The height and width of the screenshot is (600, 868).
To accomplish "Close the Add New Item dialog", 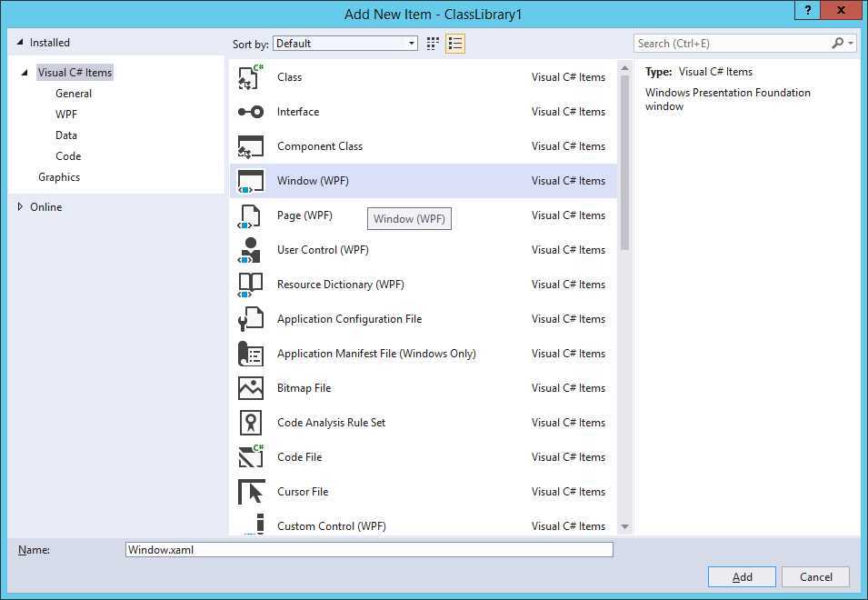I will (841, 10).
